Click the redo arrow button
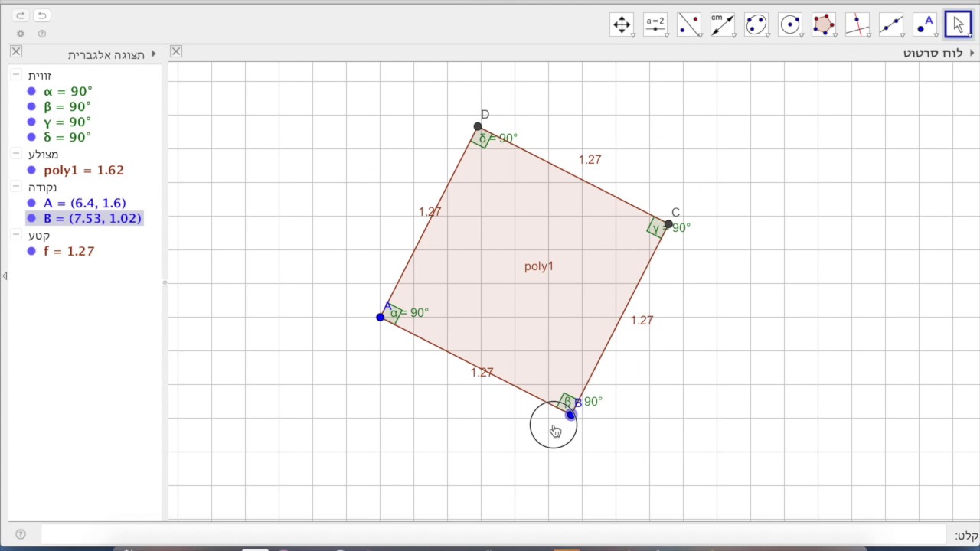 (x=21, y=15)
